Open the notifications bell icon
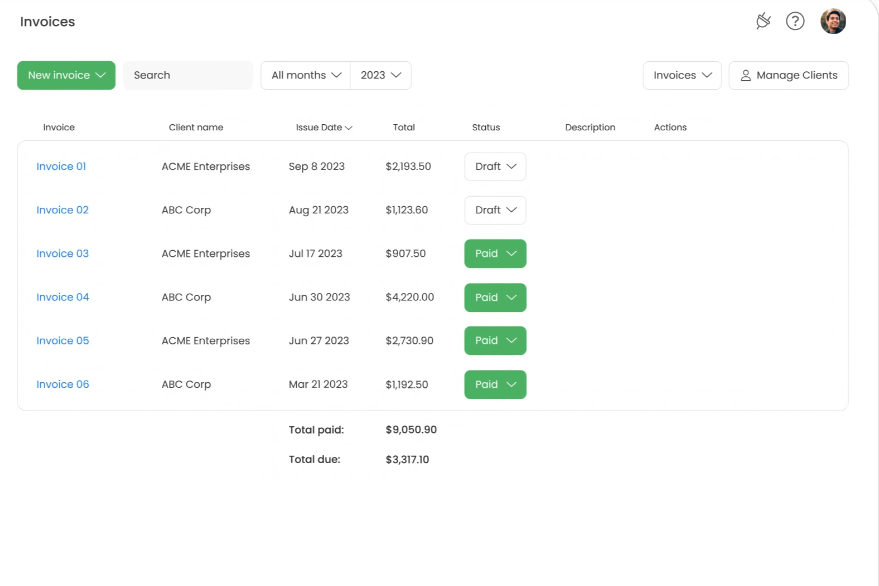 coord(763,20)
